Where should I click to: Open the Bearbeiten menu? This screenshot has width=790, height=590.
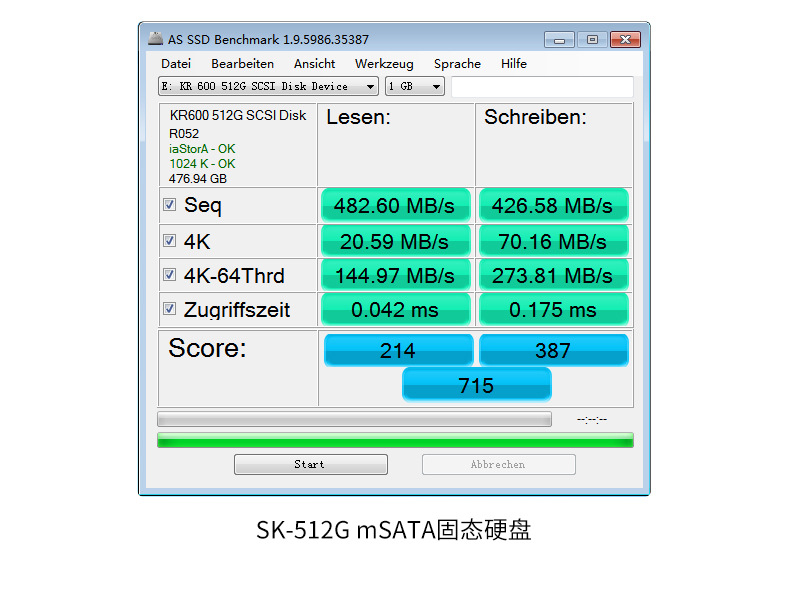pos(242,64)
